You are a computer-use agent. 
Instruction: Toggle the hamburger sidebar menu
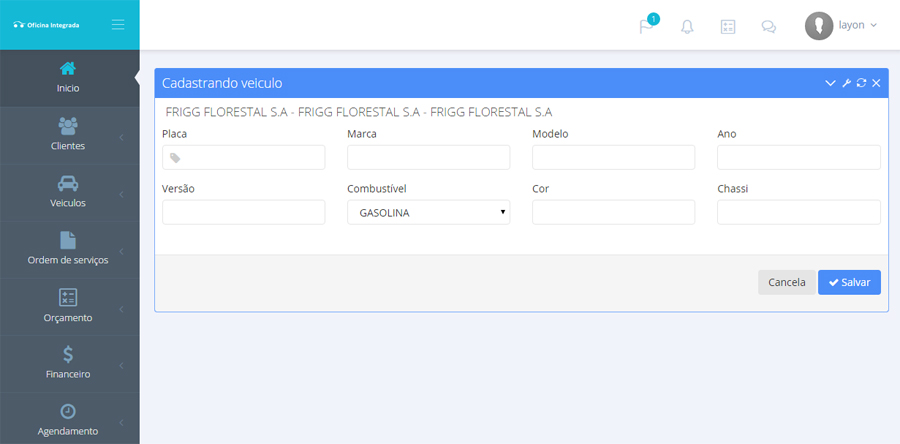(x=118, y=25)
